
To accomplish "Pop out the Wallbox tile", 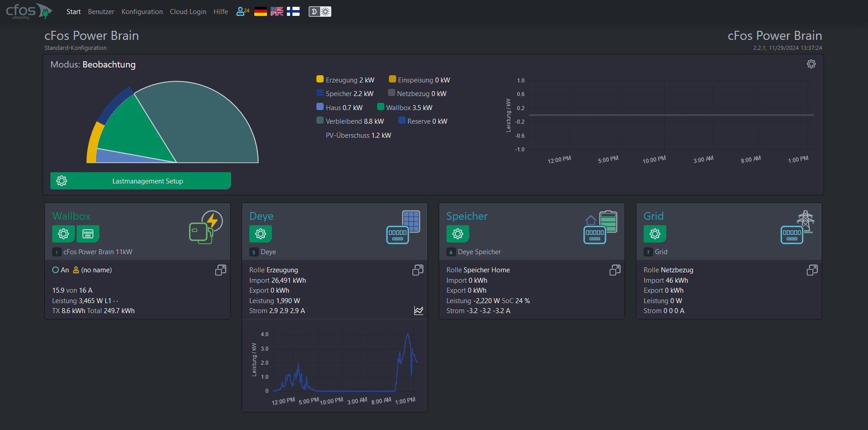I will pos(221,270).
